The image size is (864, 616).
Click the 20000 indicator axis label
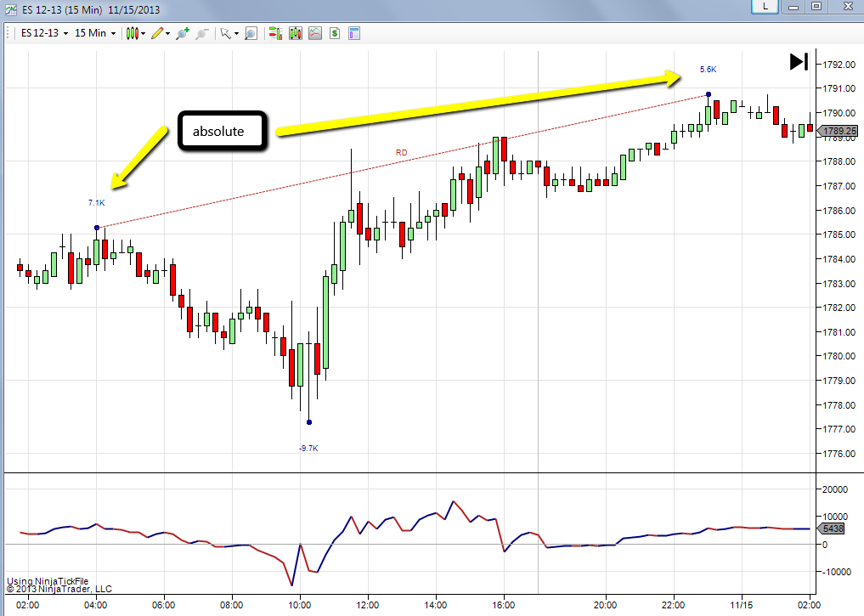coord(835,489)
